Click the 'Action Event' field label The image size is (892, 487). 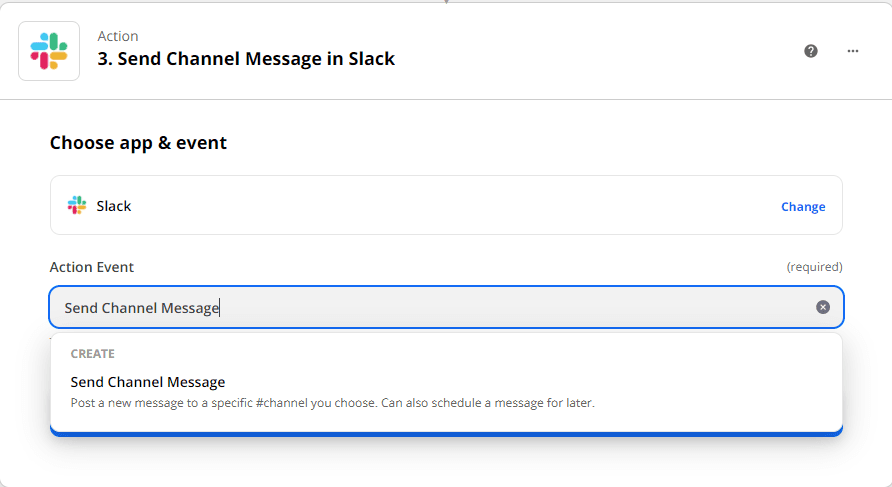point(92,267)
